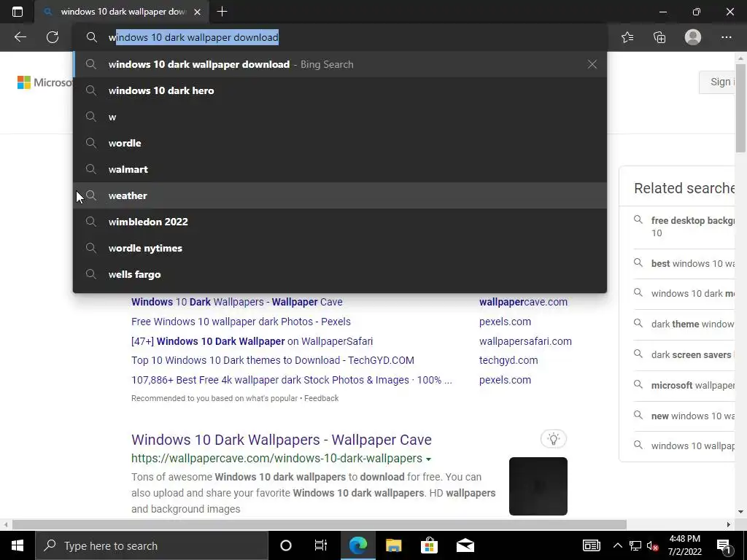Select suggestion 'windows 10 dark wallpaper download'
Screen dimensions: 747x560
[x=340, y=64]
